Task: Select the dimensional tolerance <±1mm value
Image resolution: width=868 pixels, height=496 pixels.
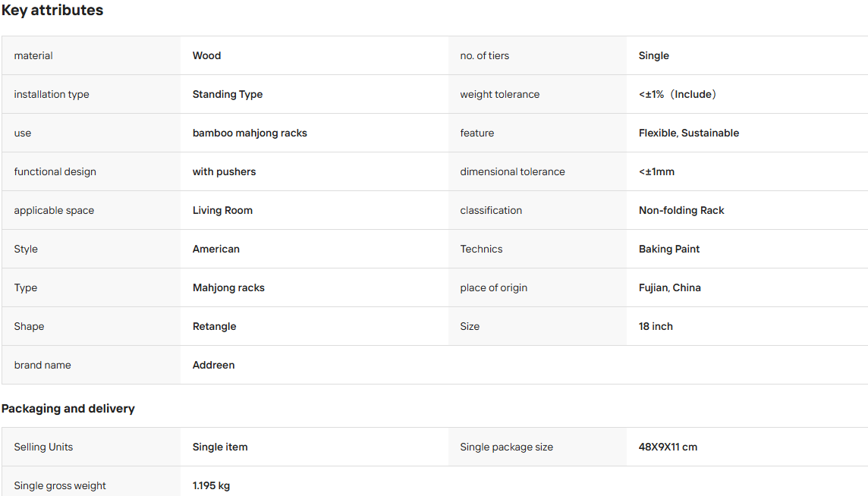Action: coord(656,171)
